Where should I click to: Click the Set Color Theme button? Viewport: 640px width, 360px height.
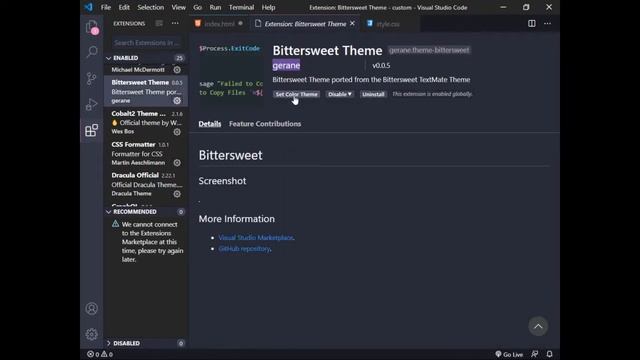coord(296,94)
